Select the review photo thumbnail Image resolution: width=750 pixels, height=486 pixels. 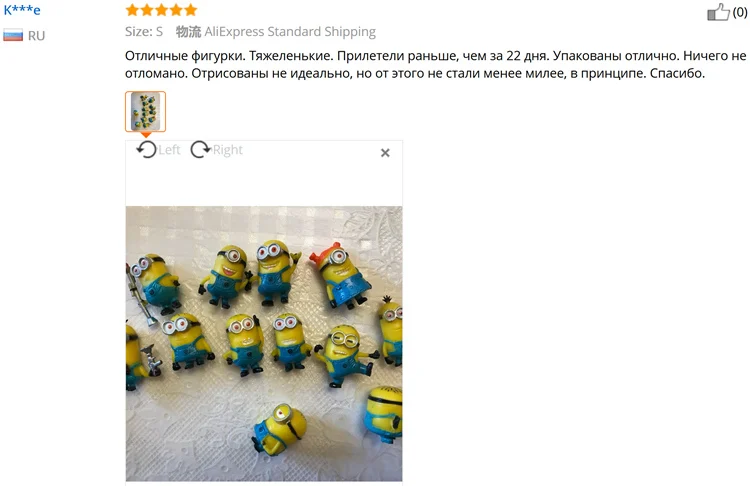(x=145, y=111)
